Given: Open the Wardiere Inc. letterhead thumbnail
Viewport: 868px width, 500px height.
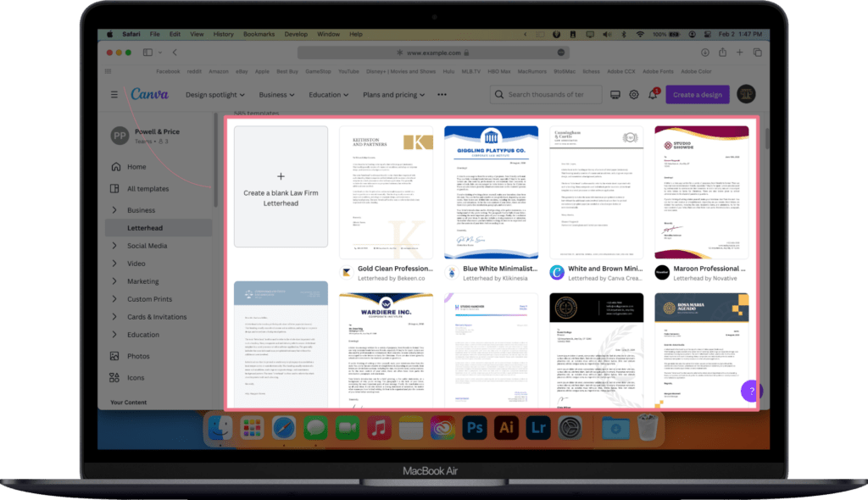Looking at the screenshot, I should [386, 351].
